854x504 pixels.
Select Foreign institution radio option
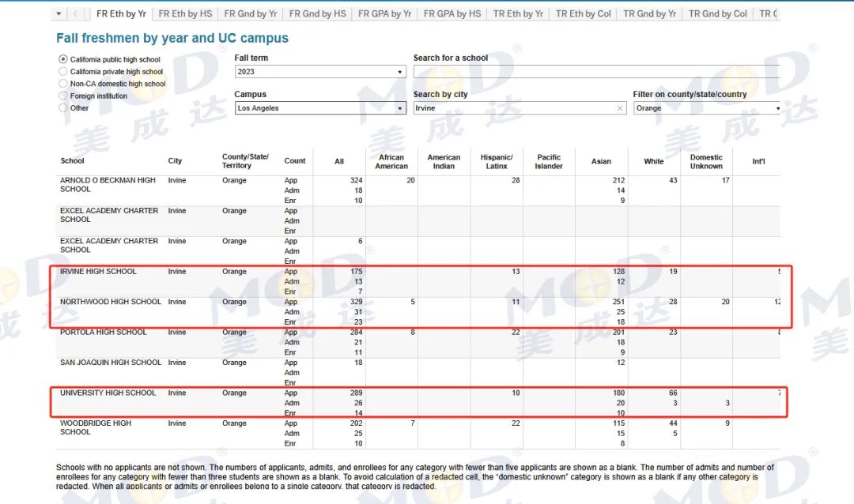[x=63, y=96]
